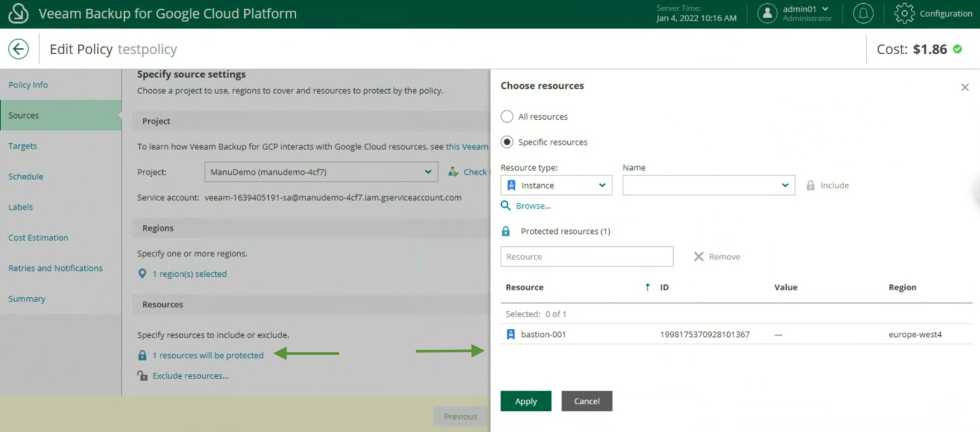Sort by the Region column header
Screen dimensions: 980x432
point(903,287)
